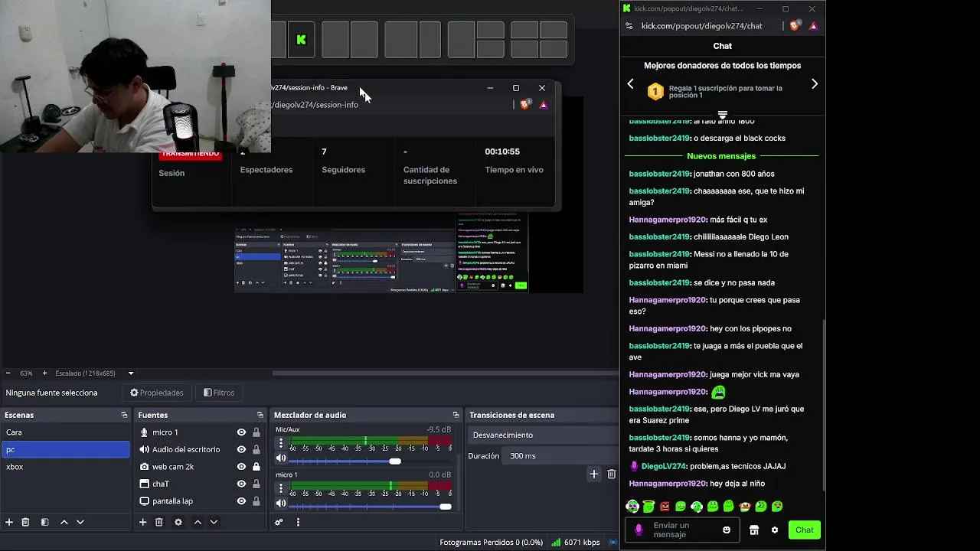980x551 pixels.
Task: Toggle the lock on the micro 1 source
Action: pyautogui.click(x=256, y=432)
